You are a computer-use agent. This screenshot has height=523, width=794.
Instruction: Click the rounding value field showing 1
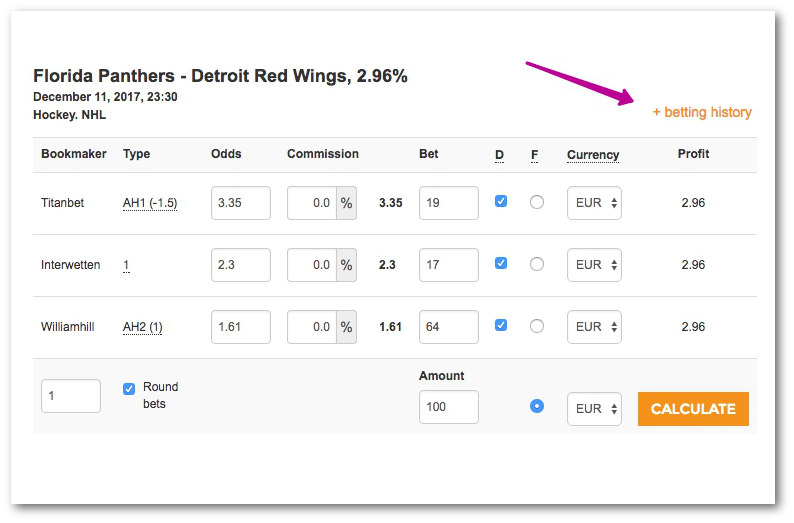click(x=71, y=396)
